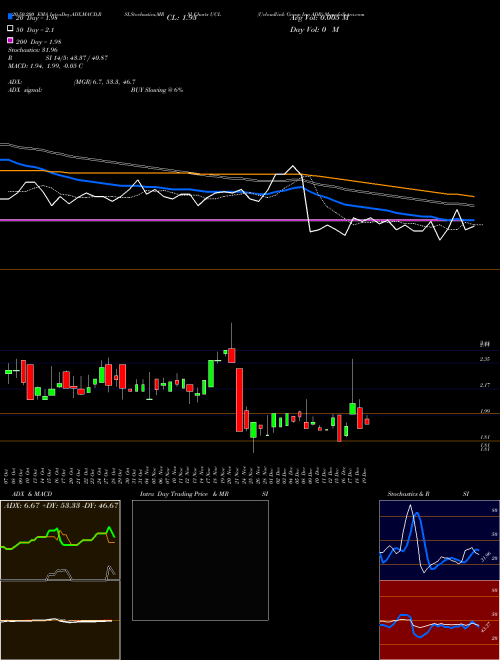Click the 2.35 price axis label

click(x=485, y=359)
